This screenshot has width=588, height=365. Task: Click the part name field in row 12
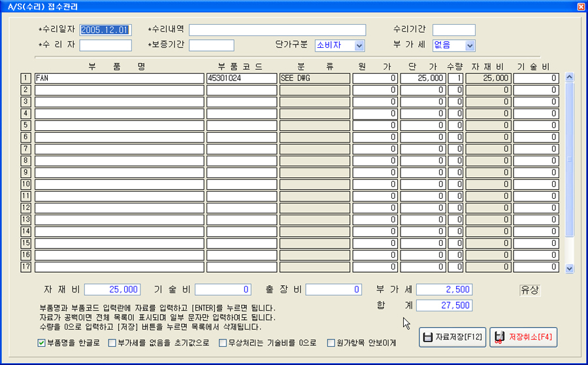click(x=120, y=208)
